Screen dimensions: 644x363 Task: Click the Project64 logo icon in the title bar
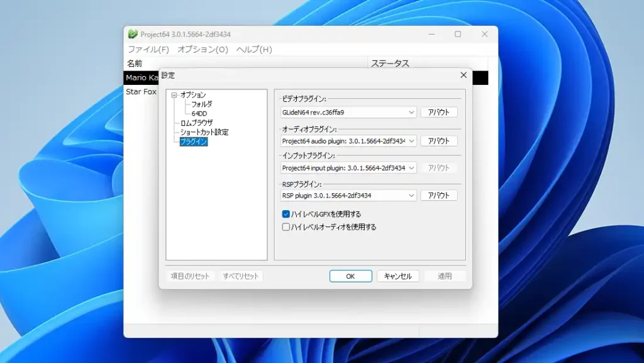(134, 34)
